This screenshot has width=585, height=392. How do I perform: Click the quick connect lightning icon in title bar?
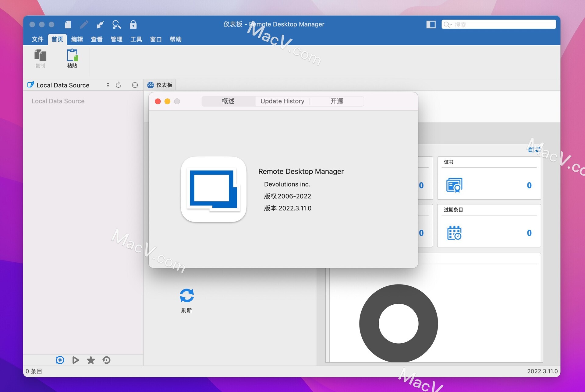pos(101,24)
